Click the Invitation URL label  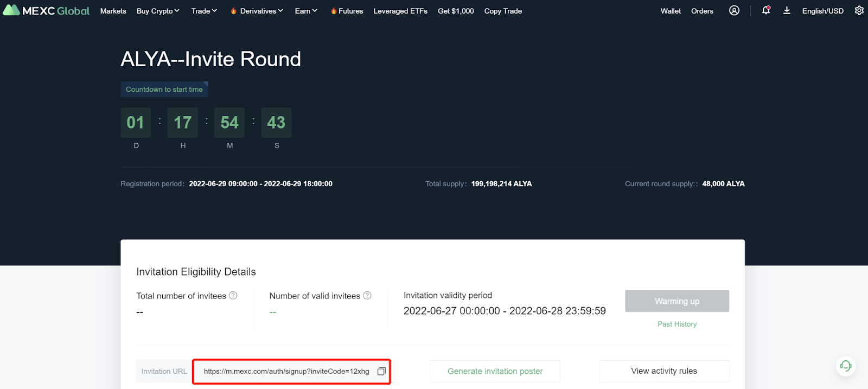pos(164,371)
